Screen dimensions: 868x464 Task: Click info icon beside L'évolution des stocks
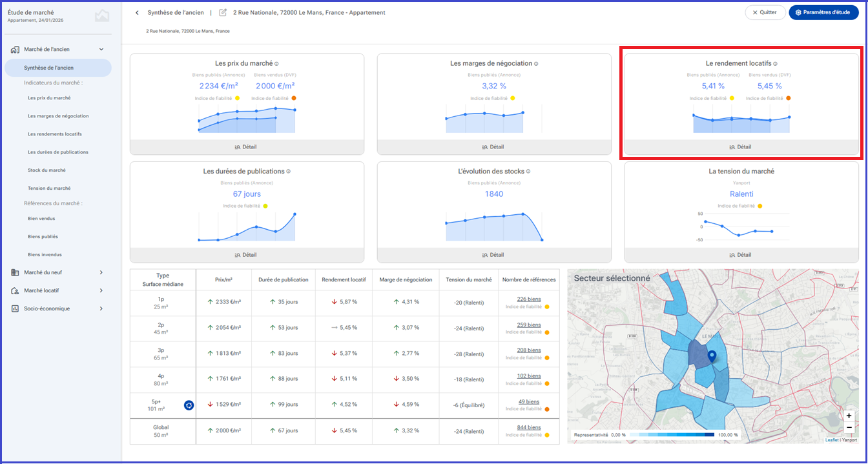click(x=528, y=172)
